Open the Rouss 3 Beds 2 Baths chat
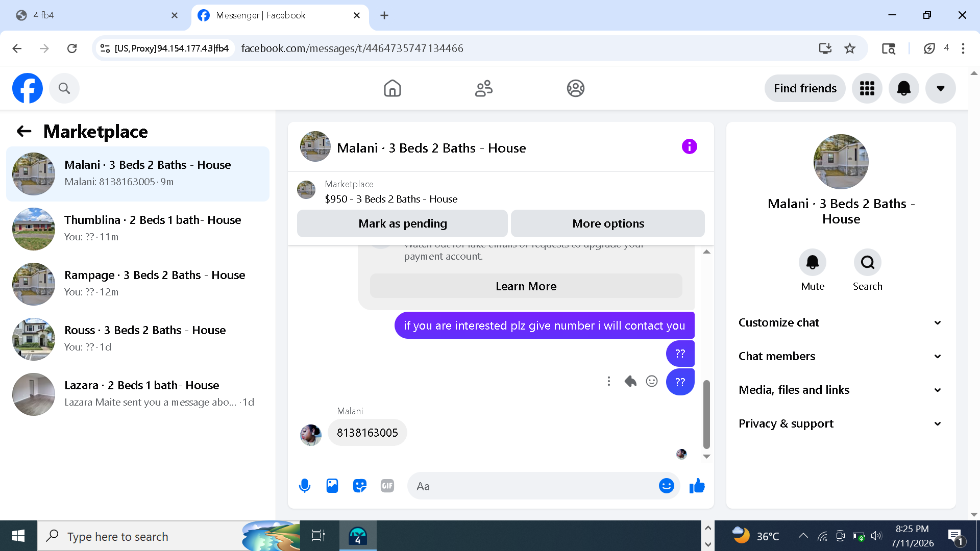Viewport: 980px width, 551px height. (138, 339)
